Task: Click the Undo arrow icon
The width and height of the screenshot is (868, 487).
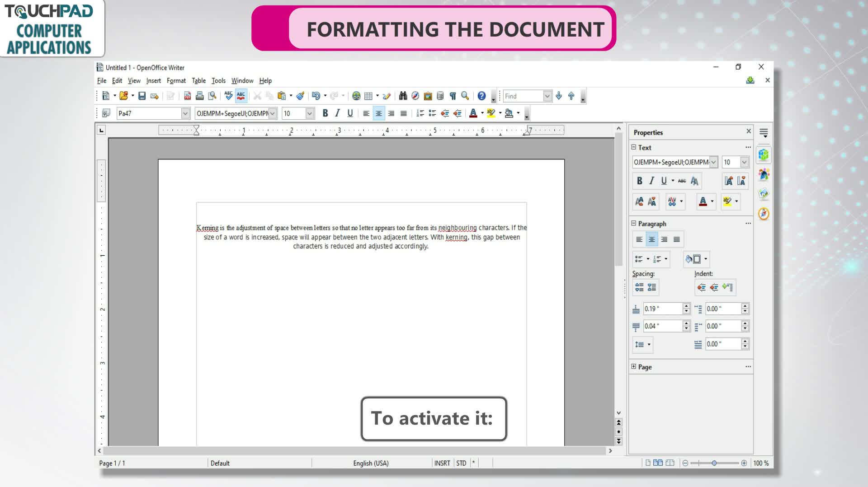Action: point(316,96)
